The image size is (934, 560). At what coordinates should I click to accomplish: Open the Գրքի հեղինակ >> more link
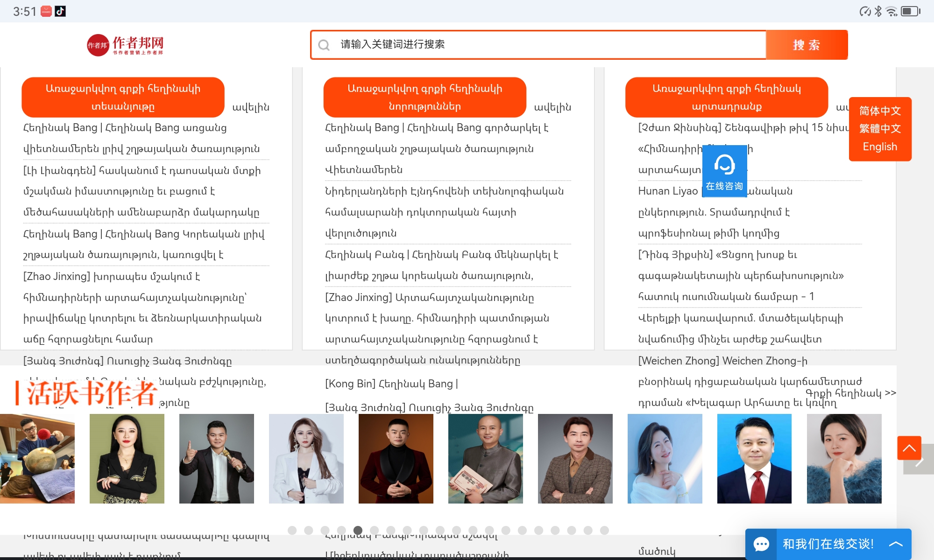pyautogui.click(x=850, y=393)
